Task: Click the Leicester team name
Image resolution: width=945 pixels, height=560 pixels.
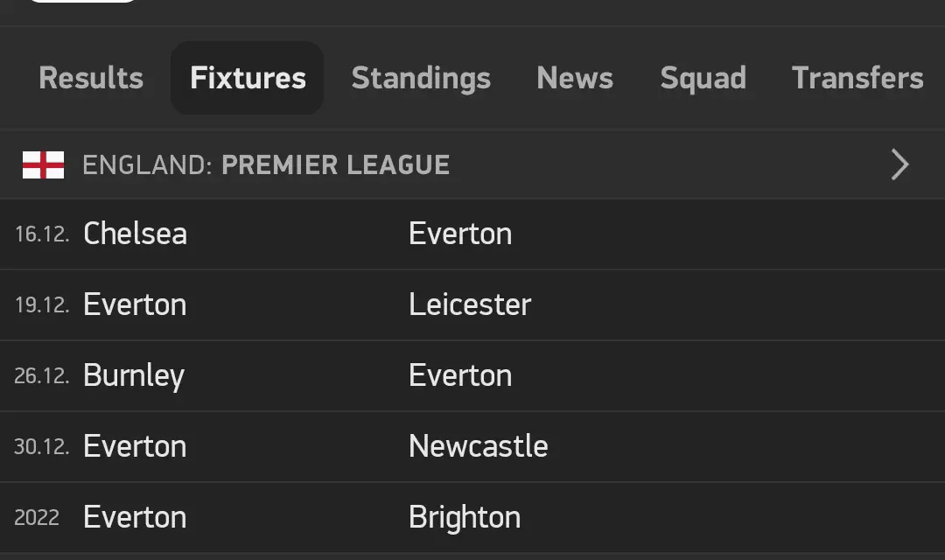Action: (470, 304)
